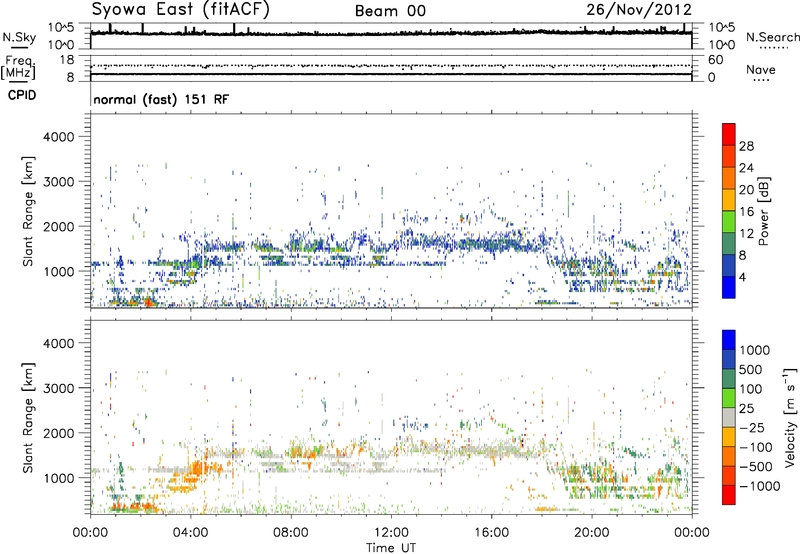Screen dimensions: 800x554
Task: Click the '16:00' time axis tick label
Action: (491, 533)
